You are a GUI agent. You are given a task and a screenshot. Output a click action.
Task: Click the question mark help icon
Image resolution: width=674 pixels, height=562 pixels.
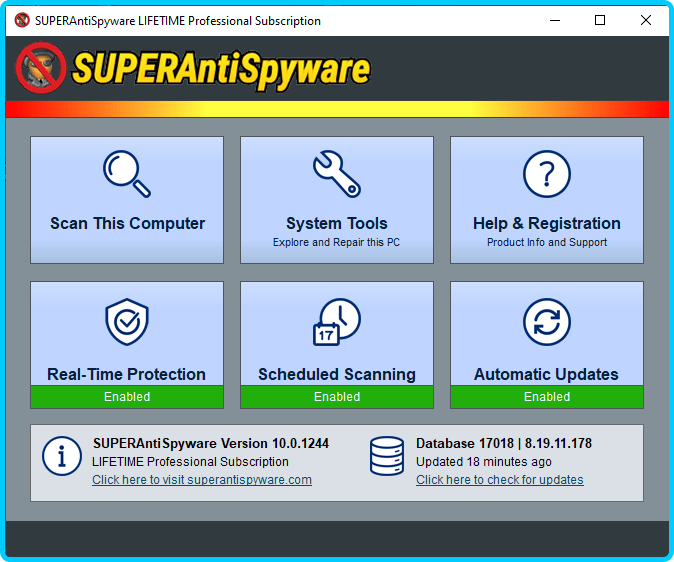pos(547,174)
